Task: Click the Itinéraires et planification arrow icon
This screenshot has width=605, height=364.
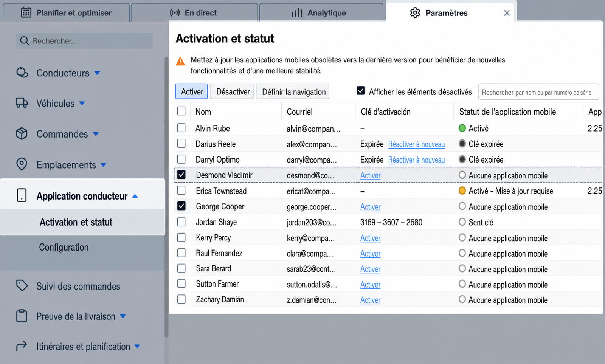Action: coord(22,345)
